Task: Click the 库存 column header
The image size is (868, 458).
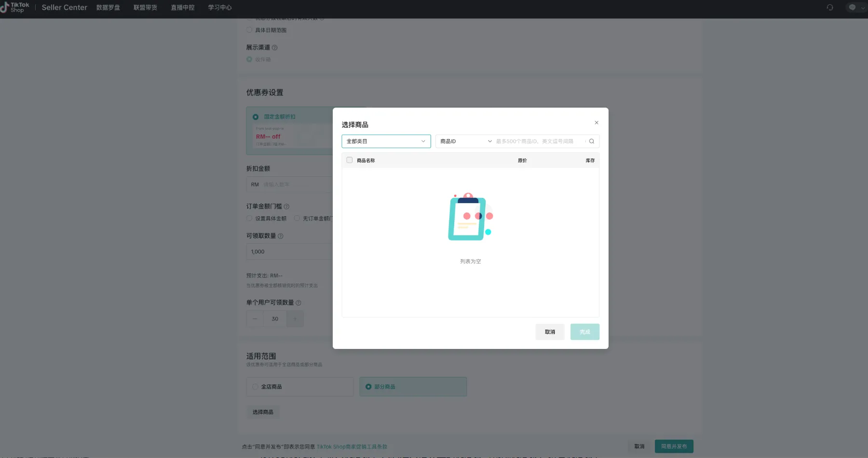Action: tap(590, 161)
